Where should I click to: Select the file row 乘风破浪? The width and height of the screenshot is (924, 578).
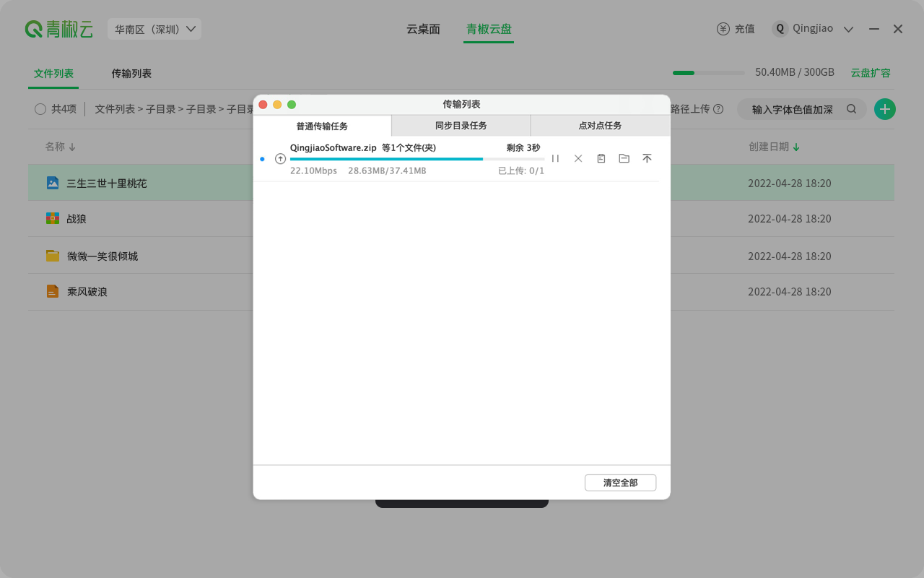[x=461, y=291]
